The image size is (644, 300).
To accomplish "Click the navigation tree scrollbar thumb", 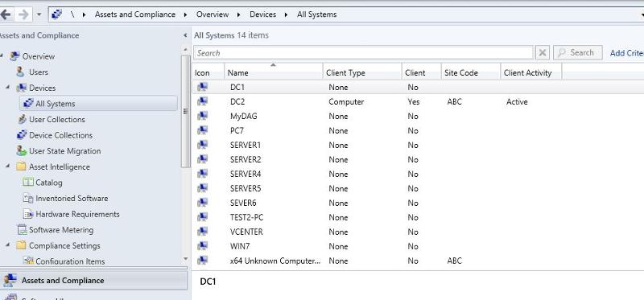I will point(186,111).
